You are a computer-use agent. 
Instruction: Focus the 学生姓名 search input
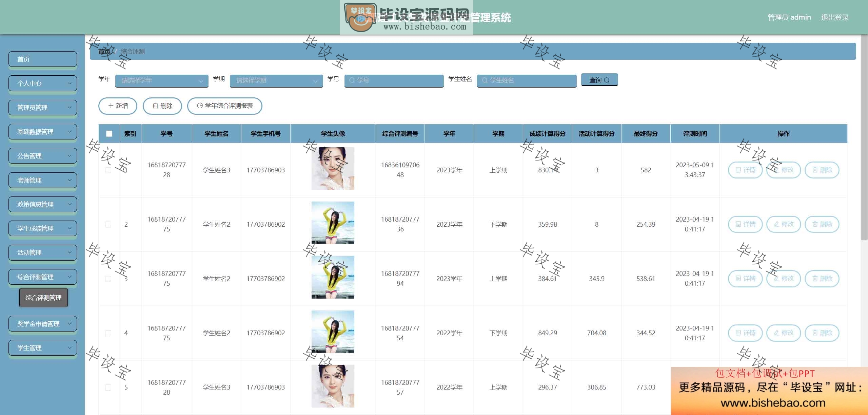point(527,81)
